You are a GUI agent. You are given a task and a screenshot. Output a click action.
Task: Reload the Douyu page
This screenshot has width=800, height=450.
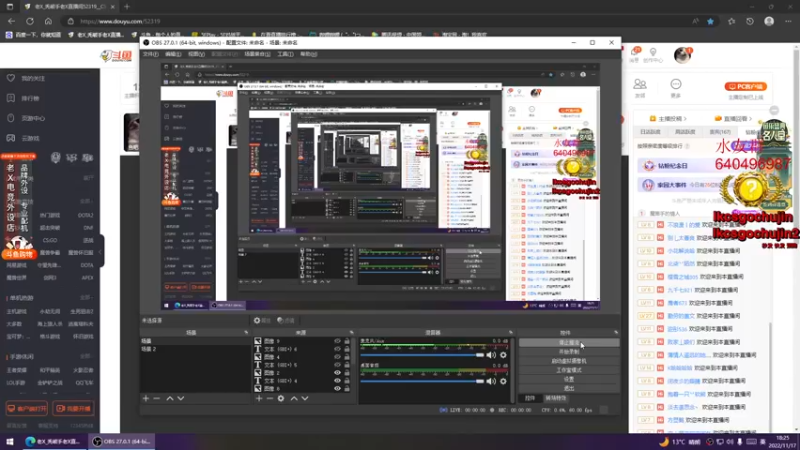(30, 21)
